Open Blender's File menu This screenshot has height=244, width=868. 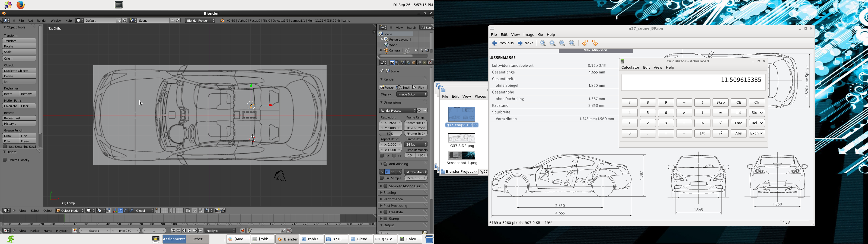point(21,21)
